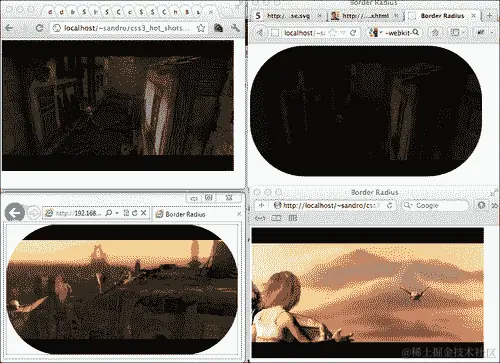Image resolution: width=500 pixels, height=363 pixels.
Task: Click IE's address bar search magnifier
Action: click(x=108, y=213)
